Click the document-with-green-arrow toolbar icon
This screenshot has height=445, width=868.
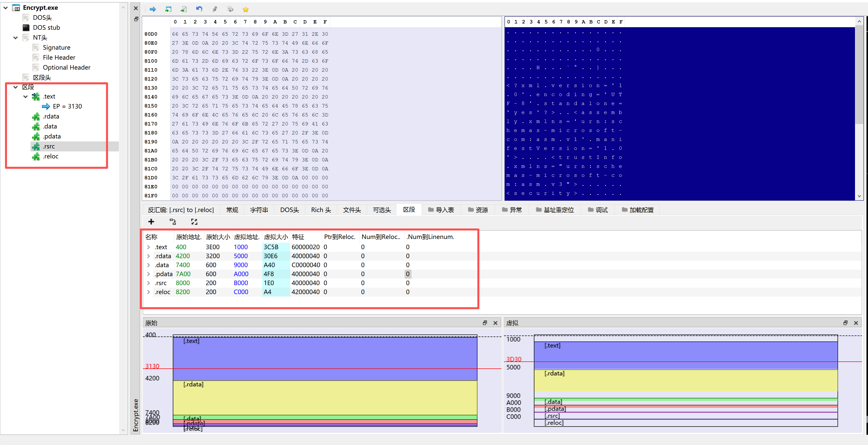[x=184, y=9]
